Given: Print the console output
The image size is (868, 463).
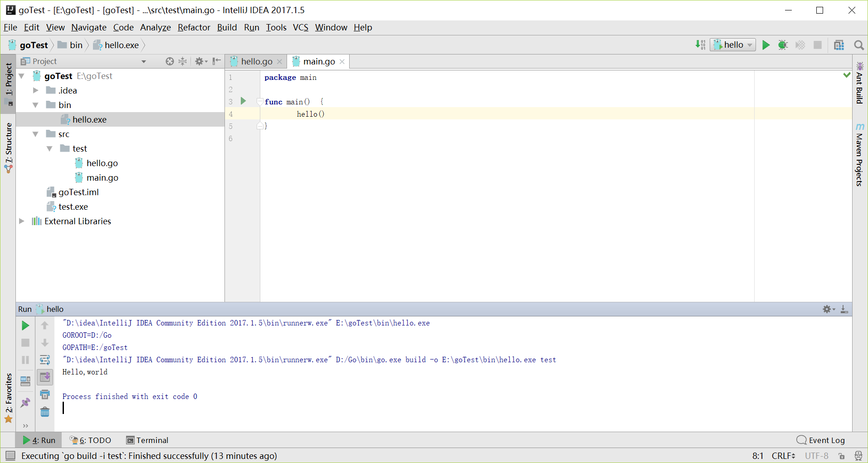Looking at the screenshot, I should 45,394.
